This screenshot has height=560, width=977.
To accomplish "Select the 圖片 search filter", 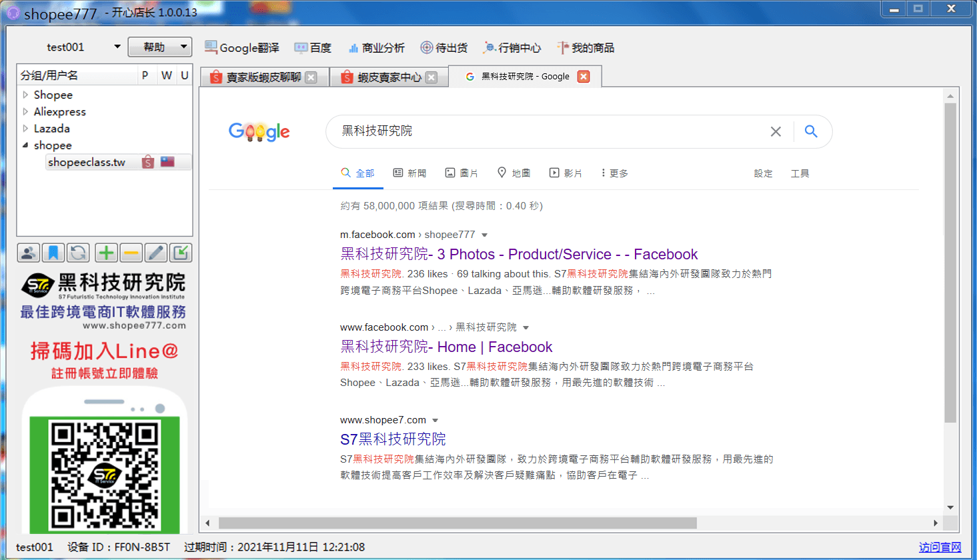I will [x=461, y=173].
